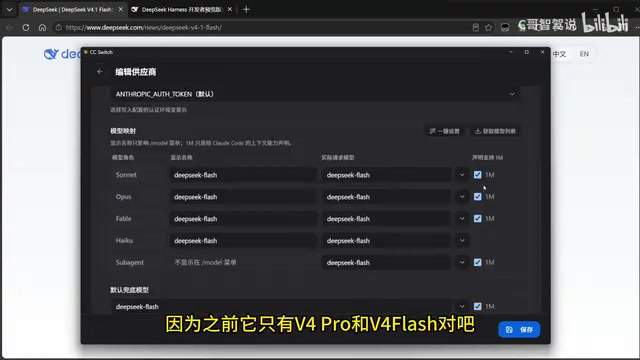The width and height of the screenshot is (640, 360).
Task: Switch the webpage language to EN
Action: pyautogui.click(x=584, y=54)
